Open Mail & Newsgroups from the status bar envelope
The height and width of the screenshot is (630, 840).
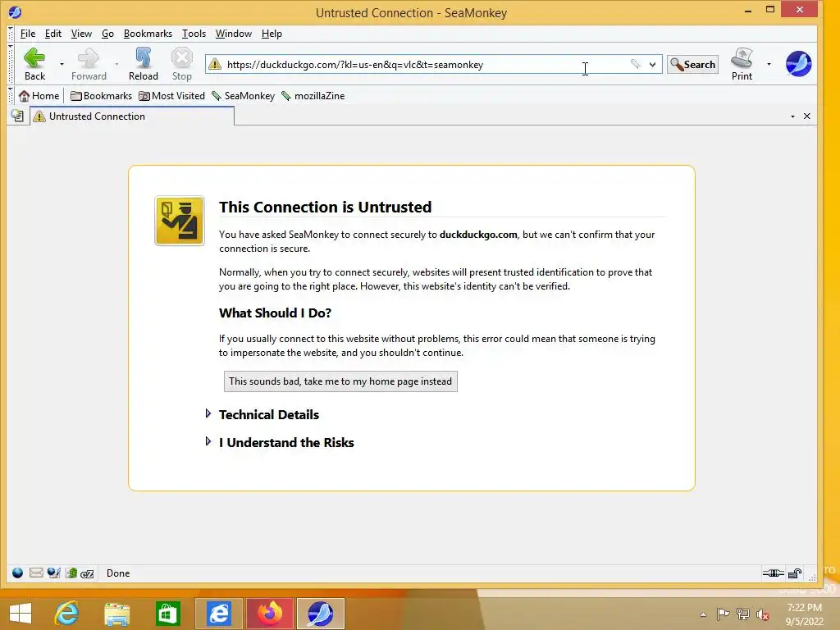coord(36,573)
